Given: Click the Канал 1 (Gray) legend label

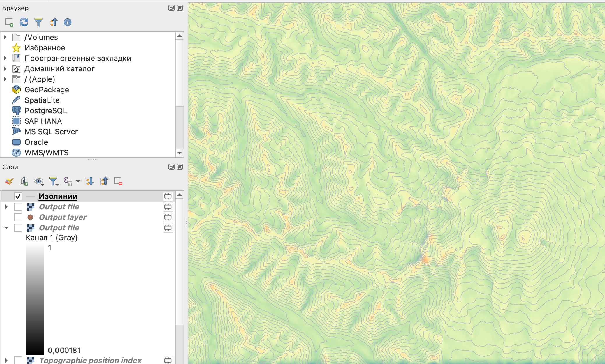Looking at the screenshot, I should 52,238.
